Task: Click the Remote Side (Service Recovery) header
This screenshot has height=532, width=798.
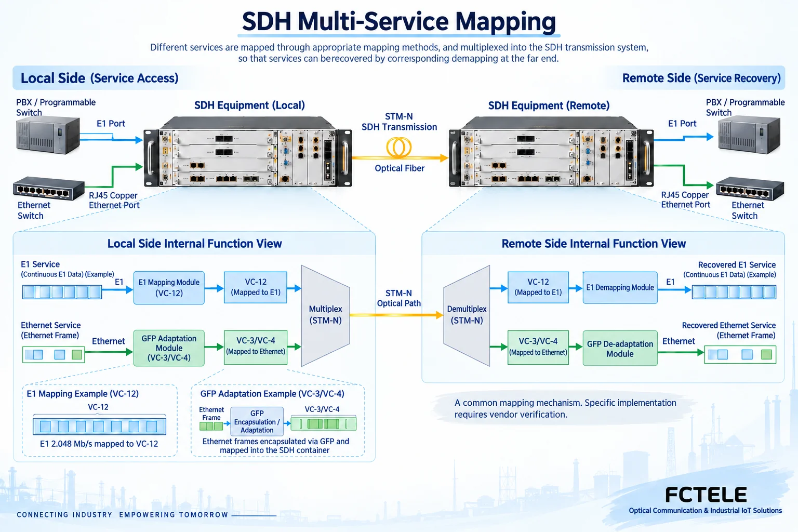Action: point(701,78)
